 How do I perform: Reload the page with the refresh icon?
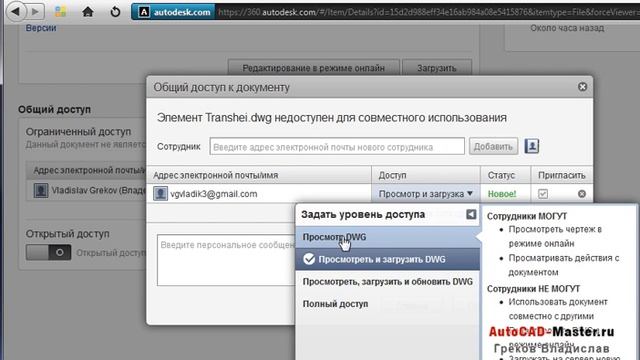point(116,11)
